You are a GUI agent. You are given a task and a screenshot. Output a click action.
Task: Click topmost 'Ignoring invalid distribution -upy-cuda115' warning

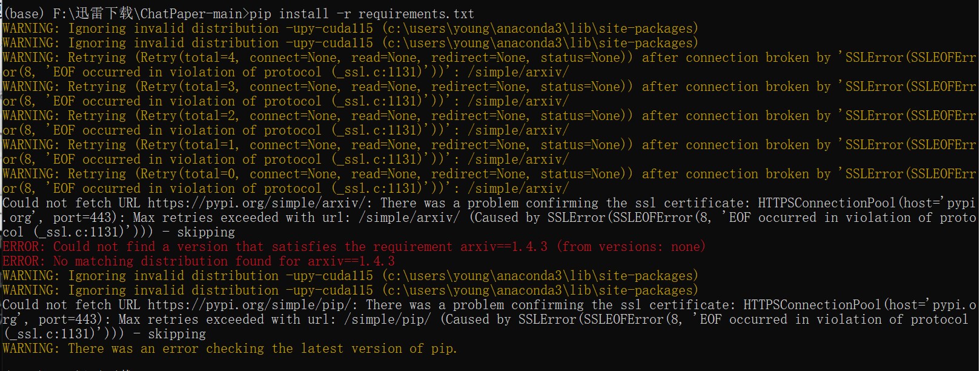click(350, 28)
